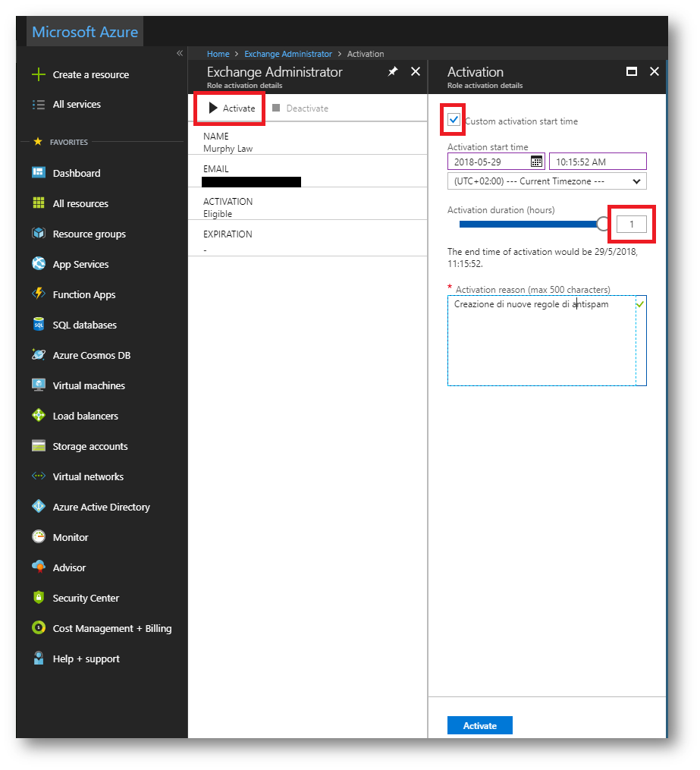
Task: Open the Monitor gauge icon
Action: pyautogui.click(x=39, y=537)
